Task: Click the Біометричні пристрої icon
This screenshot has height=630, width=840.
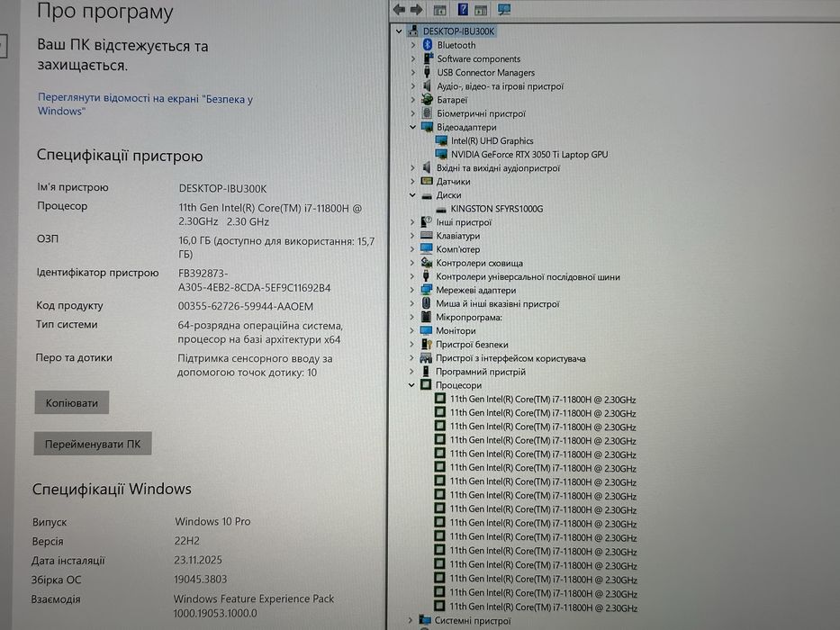Action: [427, 113]
